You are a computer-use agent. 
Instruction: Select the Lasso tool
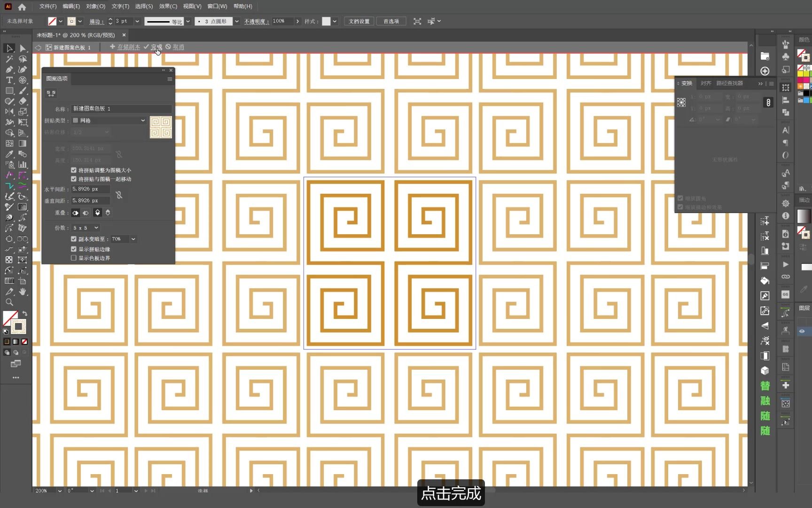pos(23,59)
